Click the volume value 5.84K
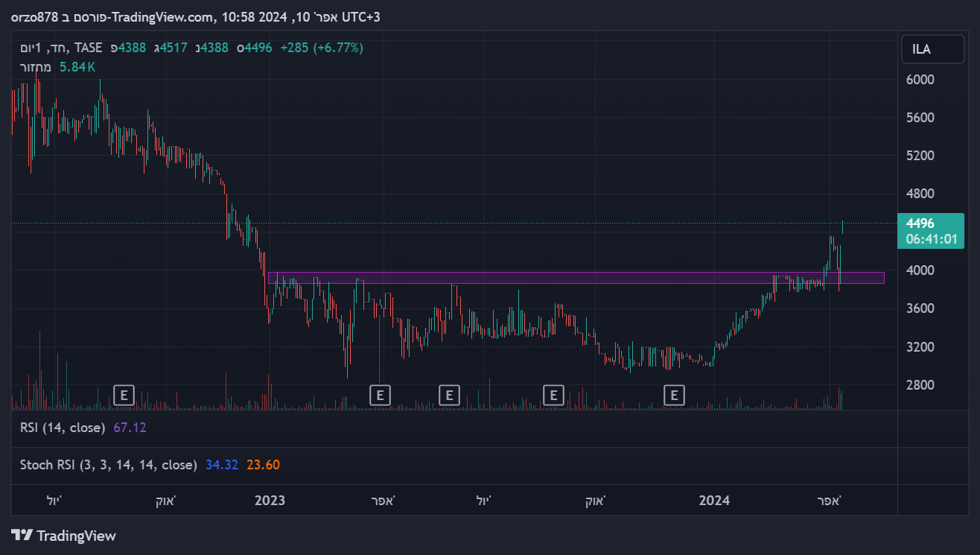This screenshot has height=555, width=980. point(77,67)
